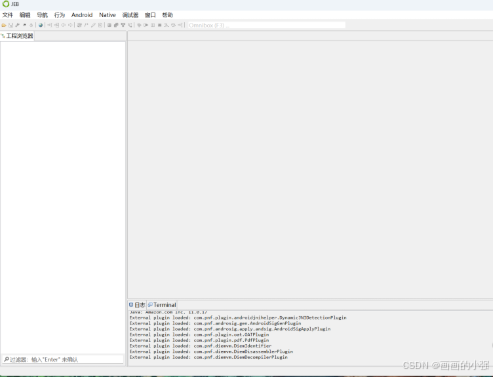The image size is (493, 377).
Task: Click the globe icon in the toolbar
Action: point(41,25)
